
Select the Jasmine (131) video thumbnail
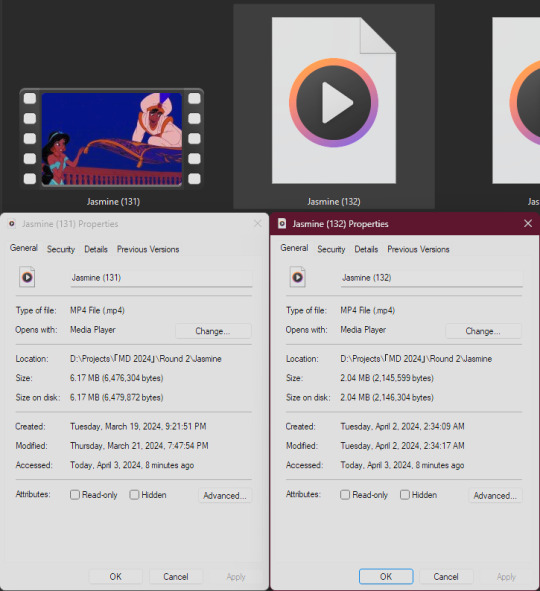(112, 139)
